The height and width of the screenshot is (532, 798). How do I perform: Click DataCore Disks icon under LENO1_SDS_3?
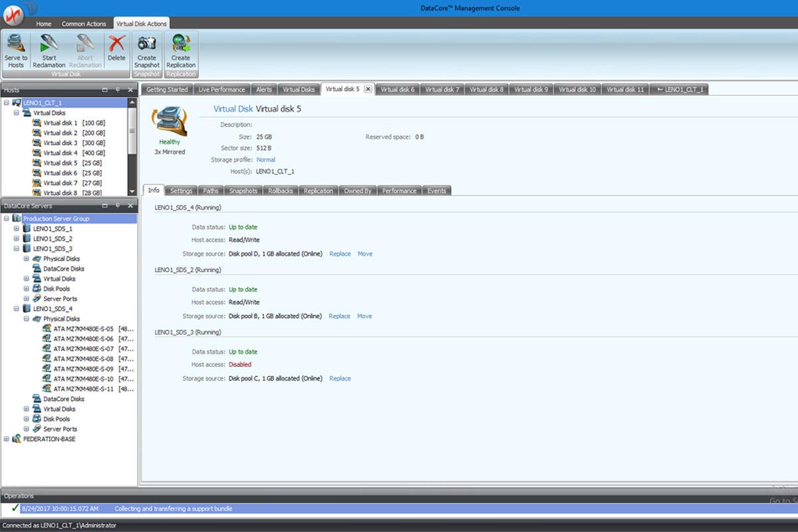point(37,269)
